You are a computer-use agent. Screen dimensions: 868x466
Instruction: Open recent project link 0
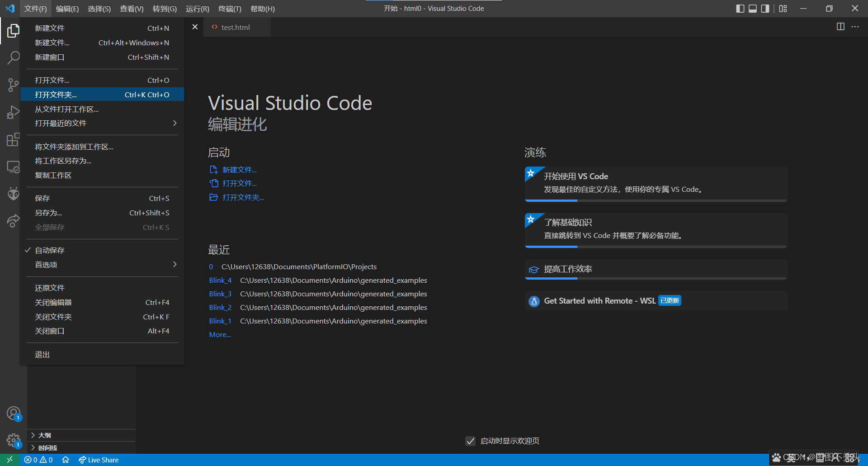click(x=211, y=266)
